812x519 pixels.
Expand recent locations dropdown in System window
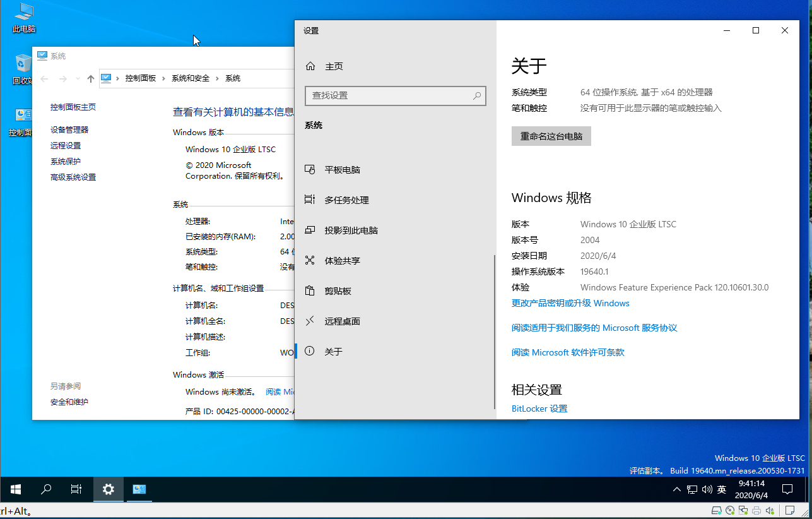click(x=78, y=79)
